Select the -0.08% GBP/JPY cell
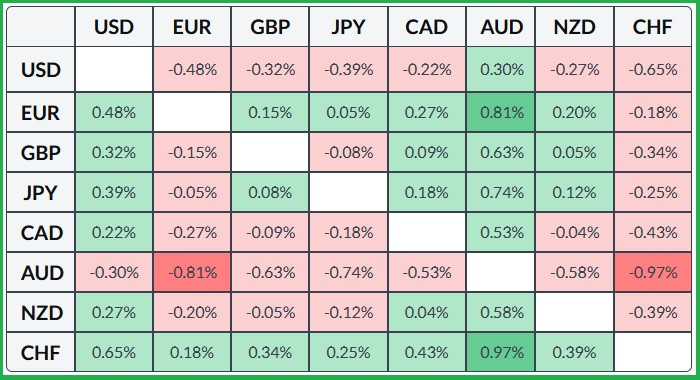The width and height of the screenshot is (700, 380). 349,153
